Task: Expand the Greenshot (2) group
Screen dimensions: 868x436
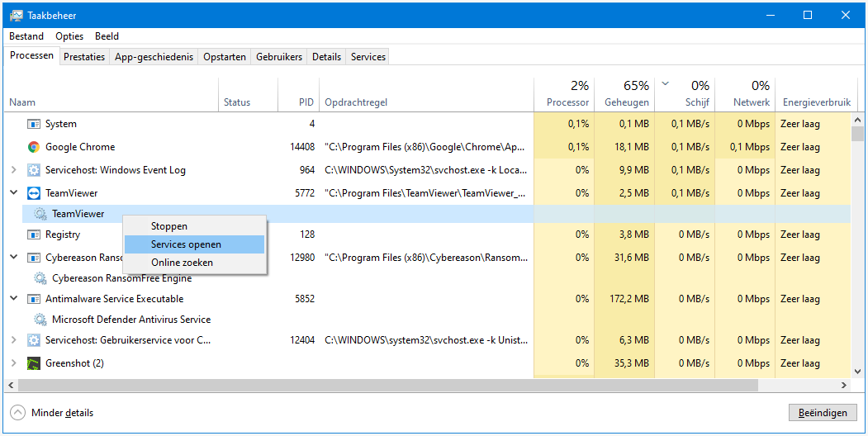Action: click(14, 363)
